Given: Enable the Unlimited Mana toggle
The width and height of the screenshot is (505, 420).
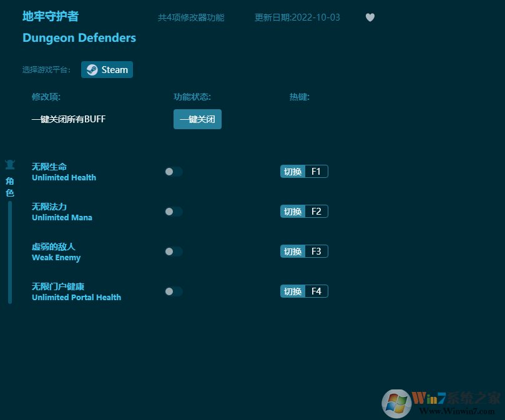Looking at the screenshot, I should coord(173,212).
